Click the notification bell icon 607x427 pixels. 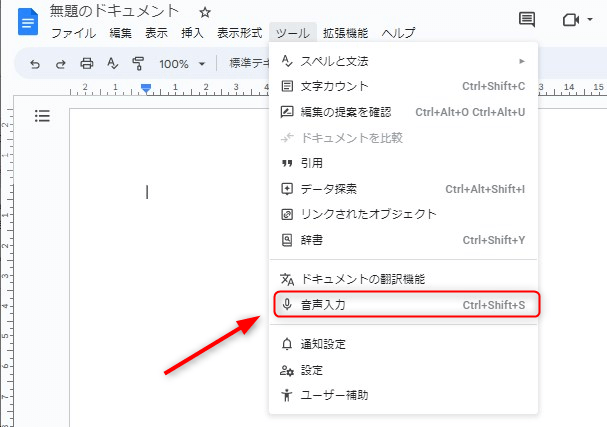[x=287, y=344]
